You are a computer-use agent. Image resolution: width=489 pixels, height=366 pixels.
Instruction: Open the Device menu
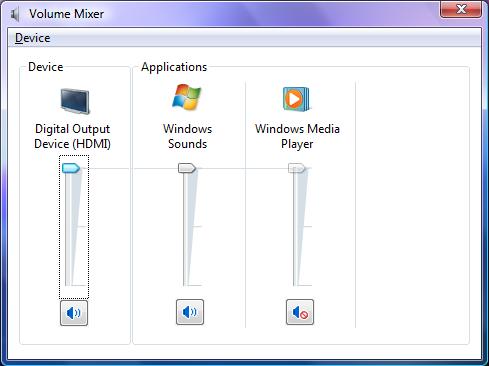click(33, 38)
